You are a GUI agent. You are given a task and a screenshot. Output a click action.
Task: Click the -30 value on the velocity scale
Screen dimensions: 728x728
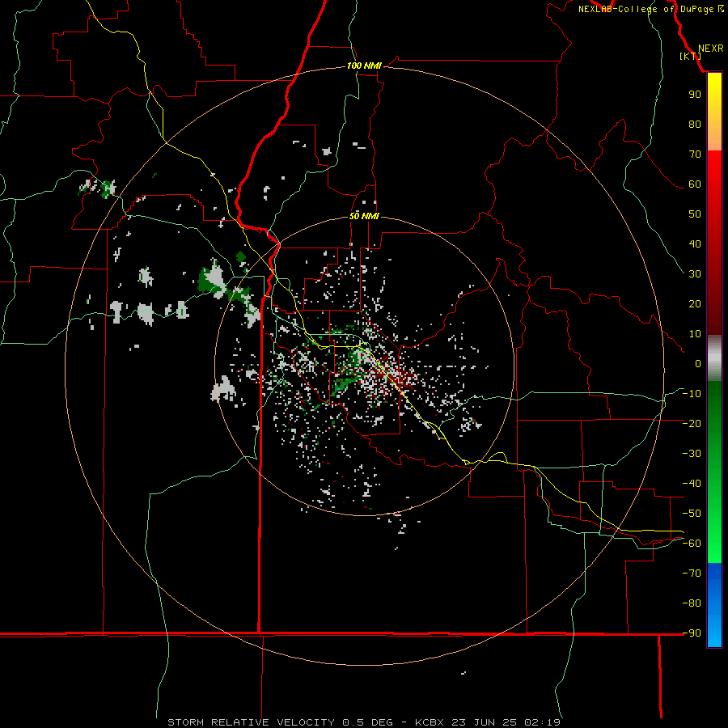(692, 454)
